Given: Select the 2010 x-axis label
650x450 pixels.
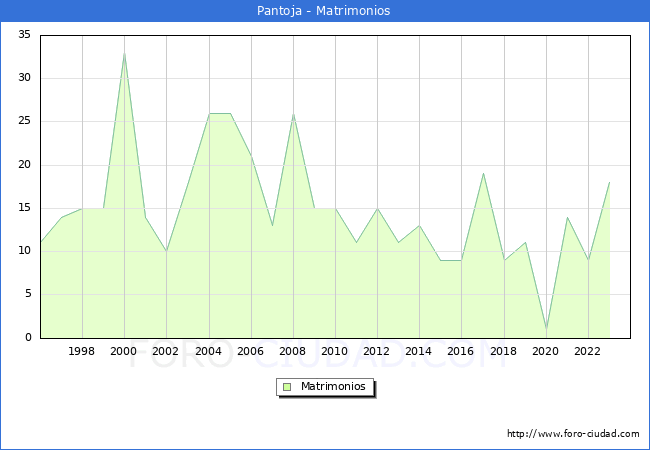Looking at the screenshot, I should point(335,351).
